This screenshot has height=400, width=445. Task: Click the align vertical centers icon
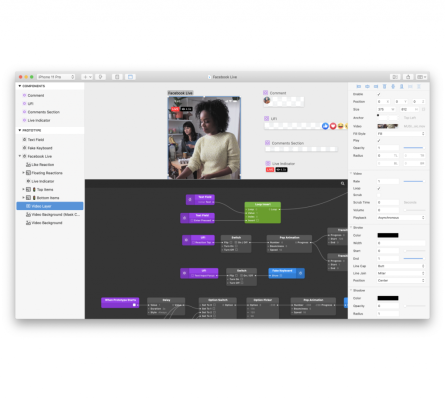393,86
